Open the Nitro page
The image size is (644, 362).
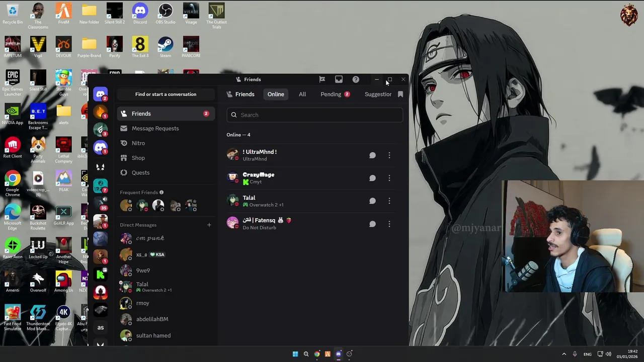coord(166,143)
